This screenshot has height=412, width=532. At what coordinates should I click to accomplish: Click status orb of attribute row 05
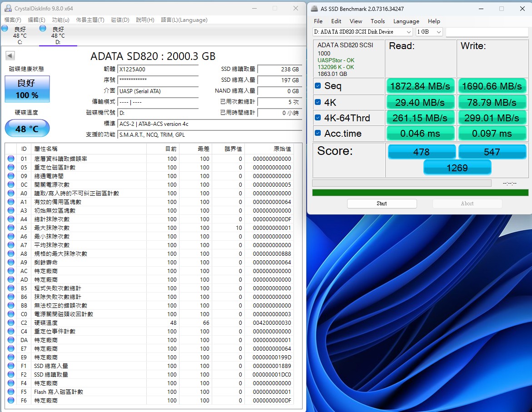click(x=11, y=167)
